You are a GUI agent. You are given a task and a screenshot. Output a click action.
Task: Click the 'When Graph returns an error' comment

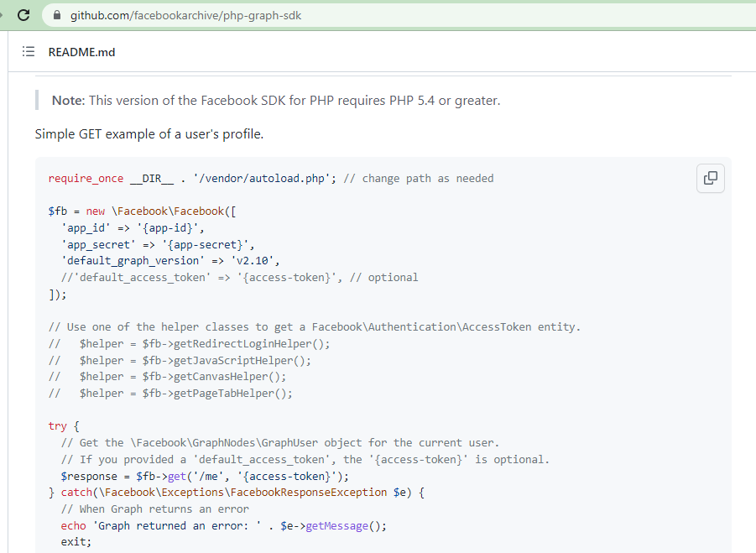[154, 509]
